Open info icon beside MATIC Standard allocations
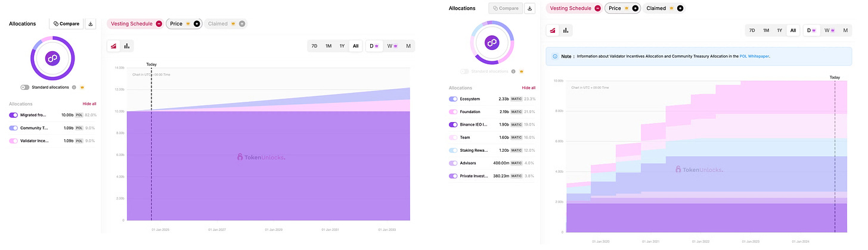 [513, 71]
